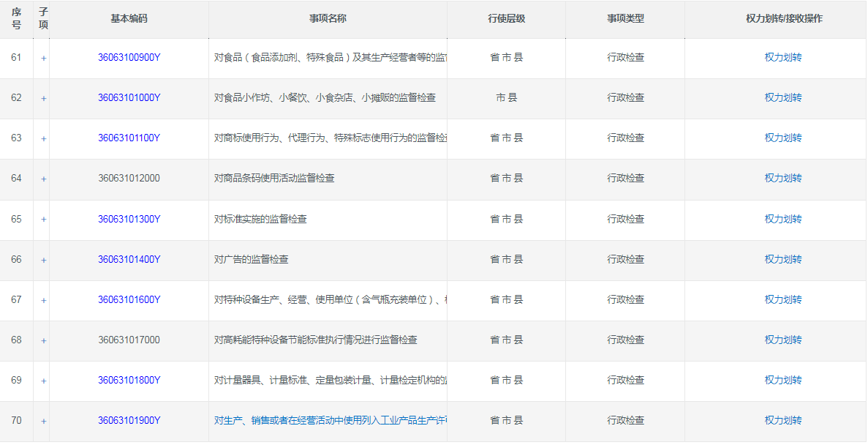This screenshot has width=868, height=445.
Task: Open basic code 36063101000Y
Action: 129,97
